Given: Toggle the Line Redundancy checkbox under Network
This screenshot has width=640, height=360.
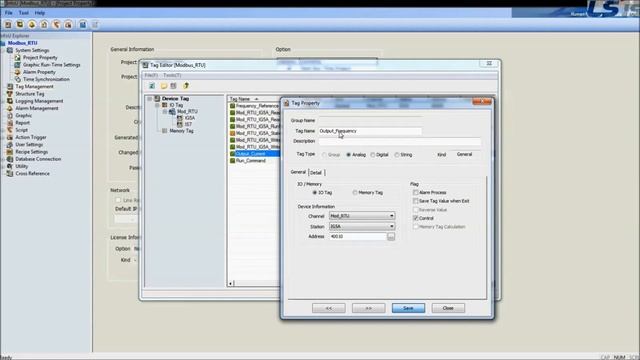Looking at the screenshot, I should pyautogui.click(x=118, y=200).
